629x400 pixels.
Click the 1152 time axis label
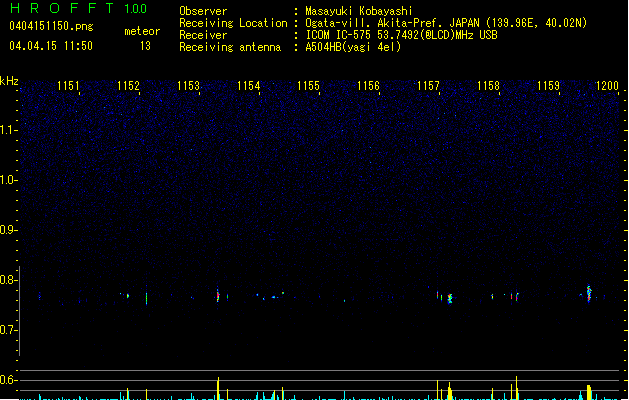[x=128, y=85]
